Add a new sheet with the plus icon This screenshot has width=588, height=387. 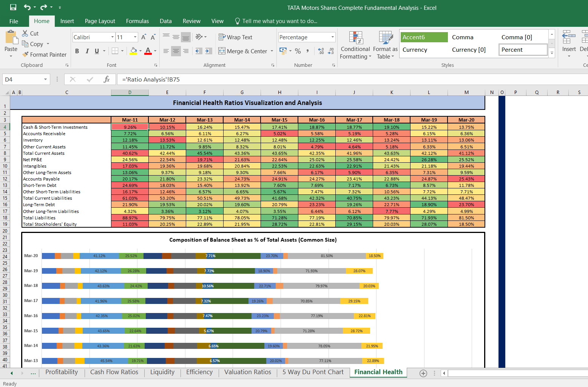click(x=423, y=373)
